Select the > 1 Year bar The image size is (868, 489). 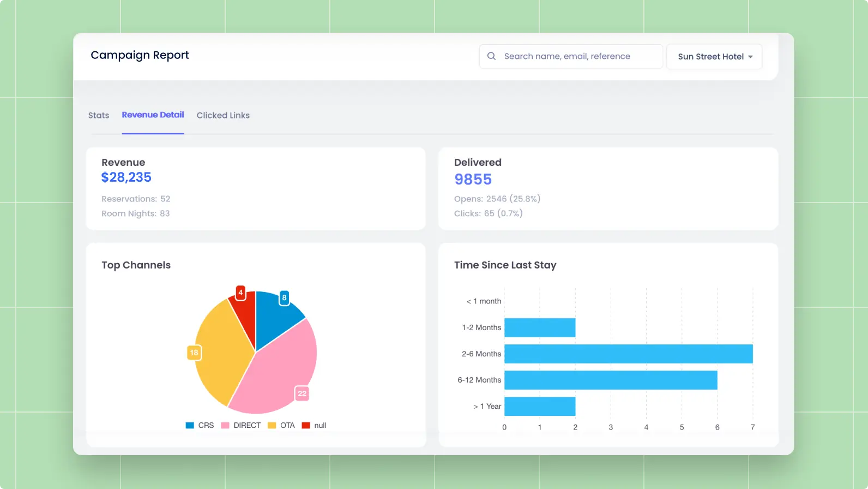540,406
